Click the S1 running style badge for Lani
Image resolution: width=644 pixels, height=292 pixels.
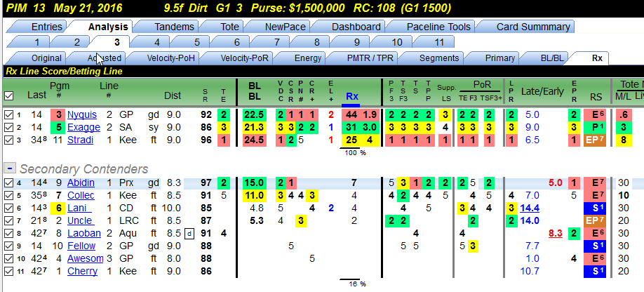tap(595, 208)
